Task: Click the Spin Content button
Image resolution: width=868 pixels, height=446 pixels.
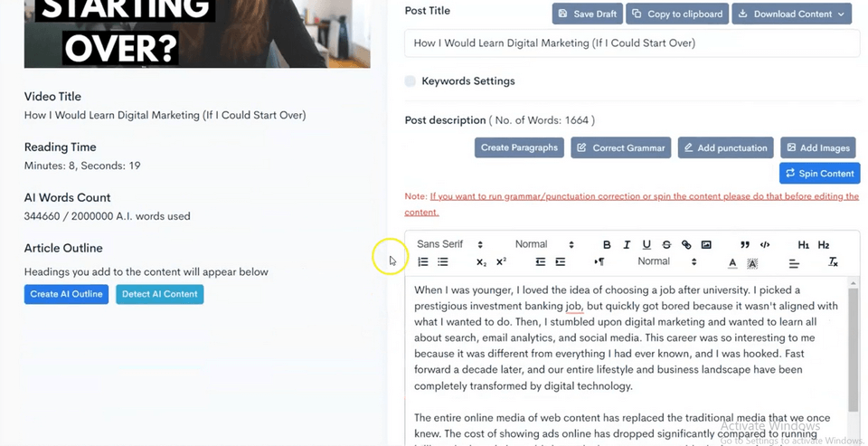Action: tap(820, 174)
